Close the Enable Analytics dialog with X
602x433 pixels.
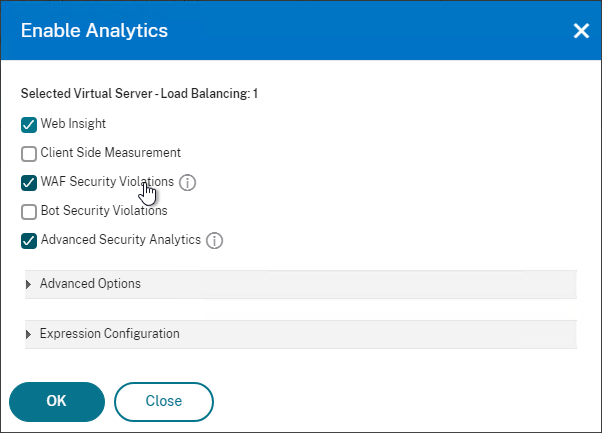(x=581, y=31)
